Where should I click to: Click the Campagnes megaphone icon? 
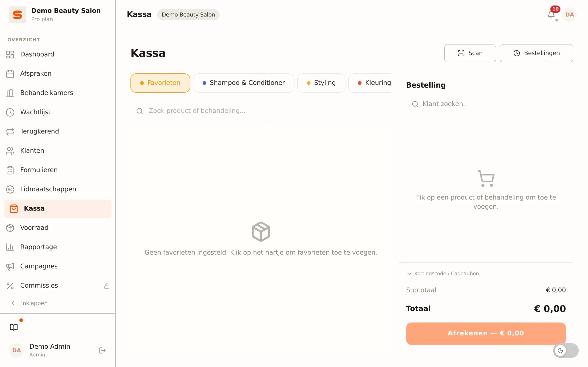(10, 266)
